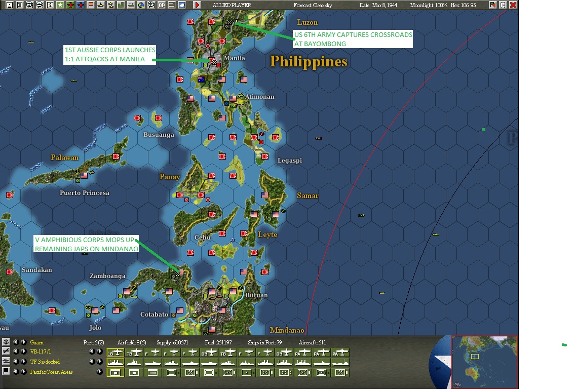The height and width of the screenshot is (392, 576).
Task: Click the Japanese flag unit near Sandakan
Action: point(10,272)
